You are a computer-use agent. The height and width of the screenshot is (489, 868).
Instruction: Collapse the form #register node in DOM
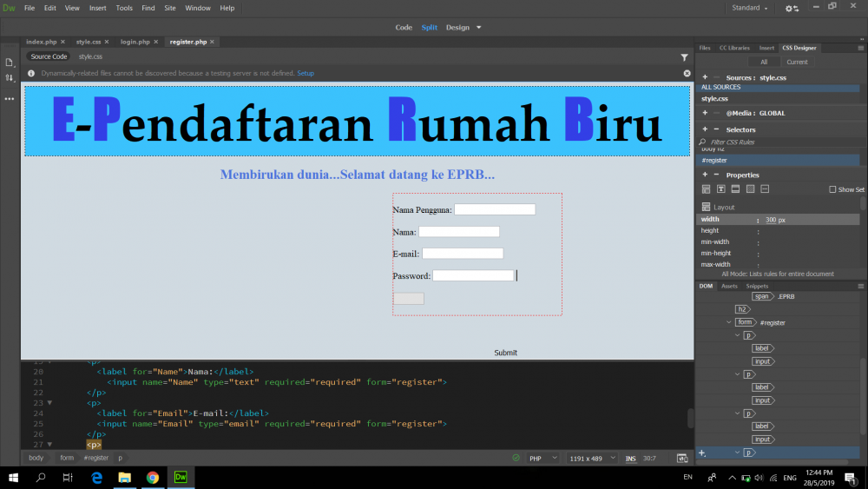(728, 322)
